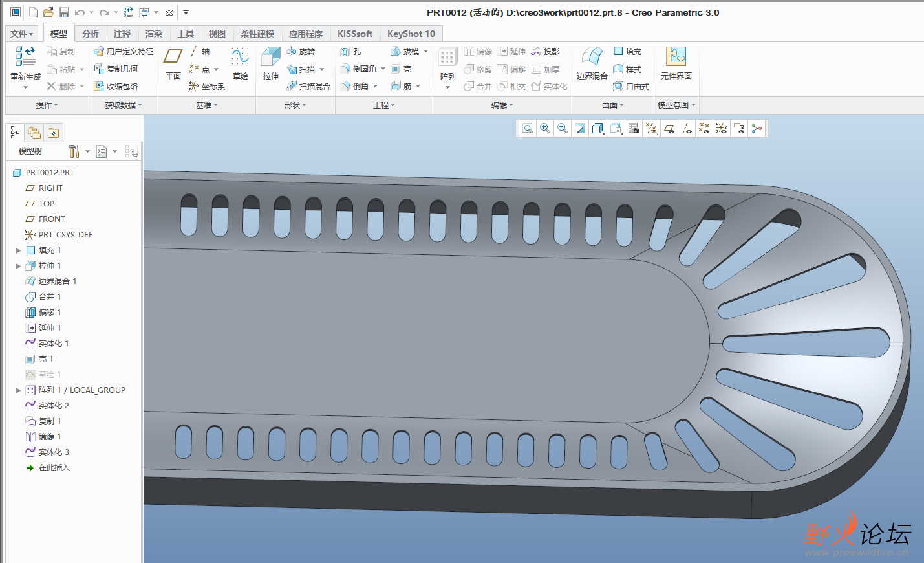Switch to the folder browser tab in navigator
The width and height of the screenshot is (924, 563).
tap(34, 133)
